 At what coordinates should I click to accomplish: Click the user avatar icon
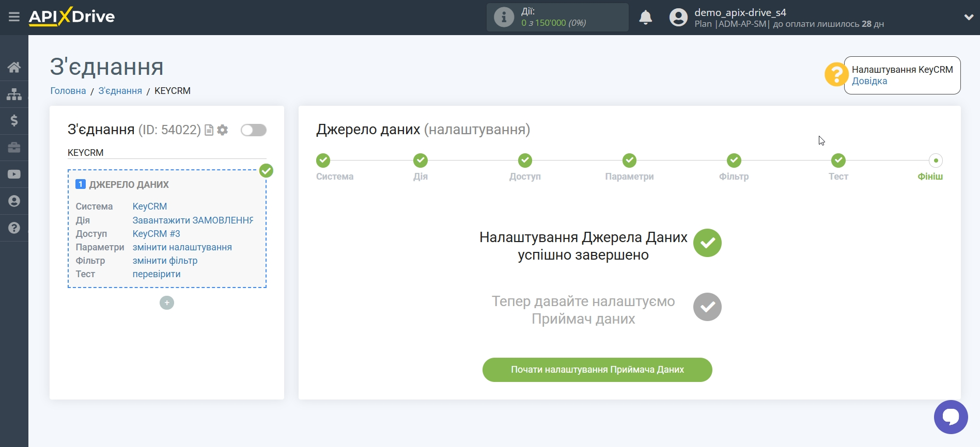click(678, 18)
